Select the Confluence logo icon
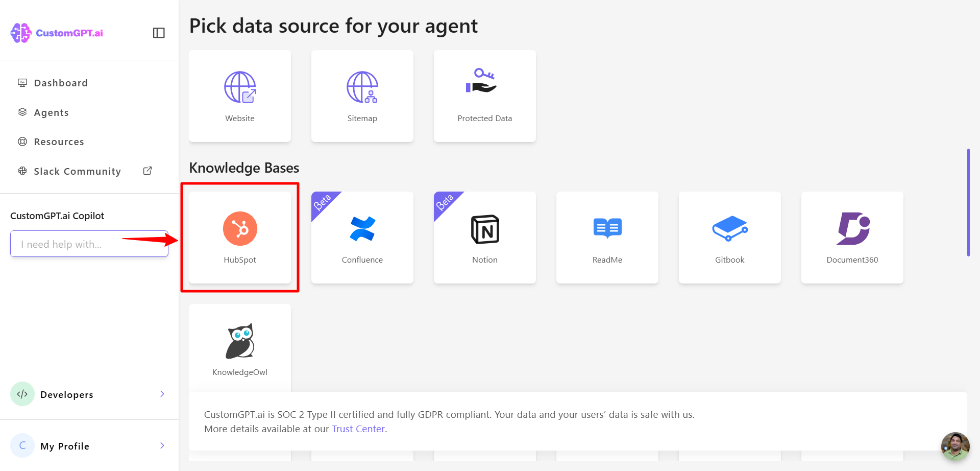This screenshot has width=980, height=471. pyautogui.click(x=362, y=228)
